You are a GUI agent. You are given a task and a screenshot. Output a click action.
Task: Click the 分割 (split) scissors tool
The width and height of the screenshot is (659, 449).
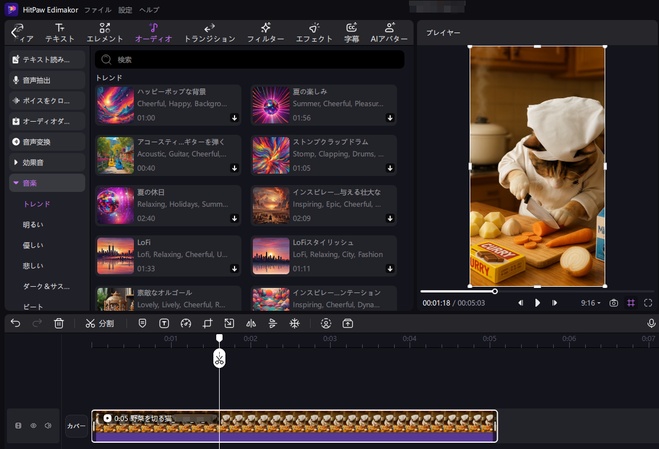point(100,324)
